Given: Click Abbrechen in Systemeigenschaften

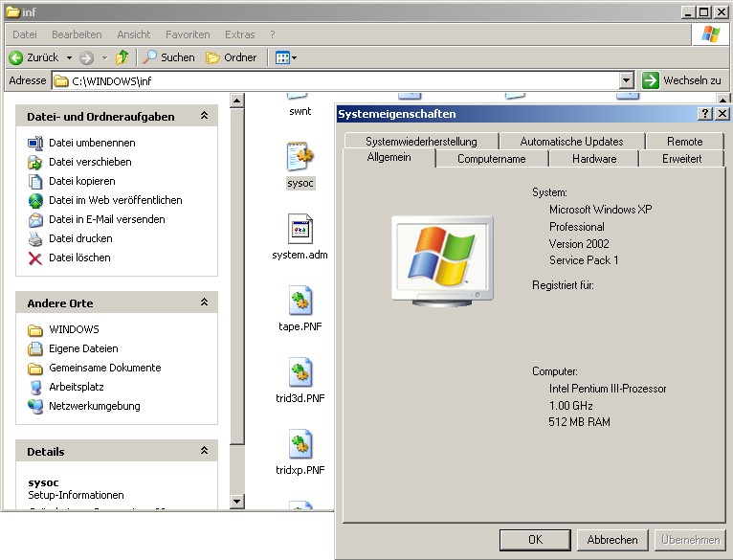Looking at the screenshot, I should point(612,540).
